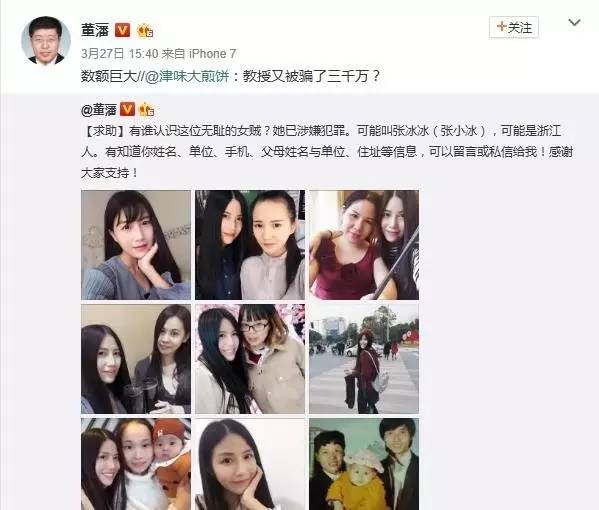Click the V verification badge in the reposted section

pos(127,110)
